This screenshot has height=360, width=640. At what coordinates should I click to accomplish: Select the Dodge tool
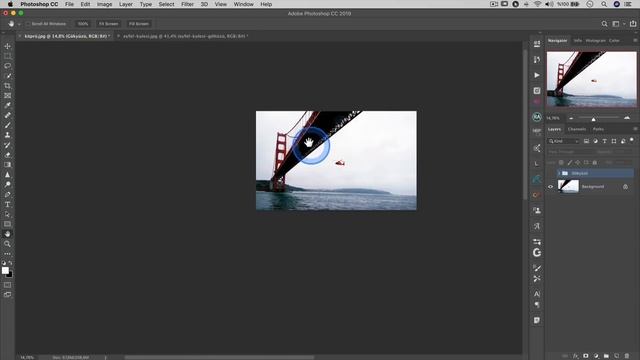(x=7, y=184)
